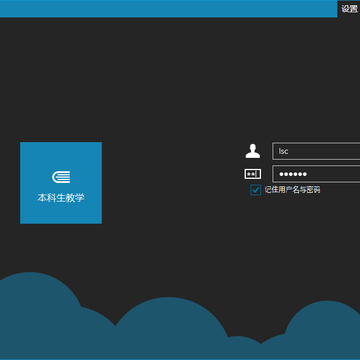Open the 设置 menu

point(349,9)
